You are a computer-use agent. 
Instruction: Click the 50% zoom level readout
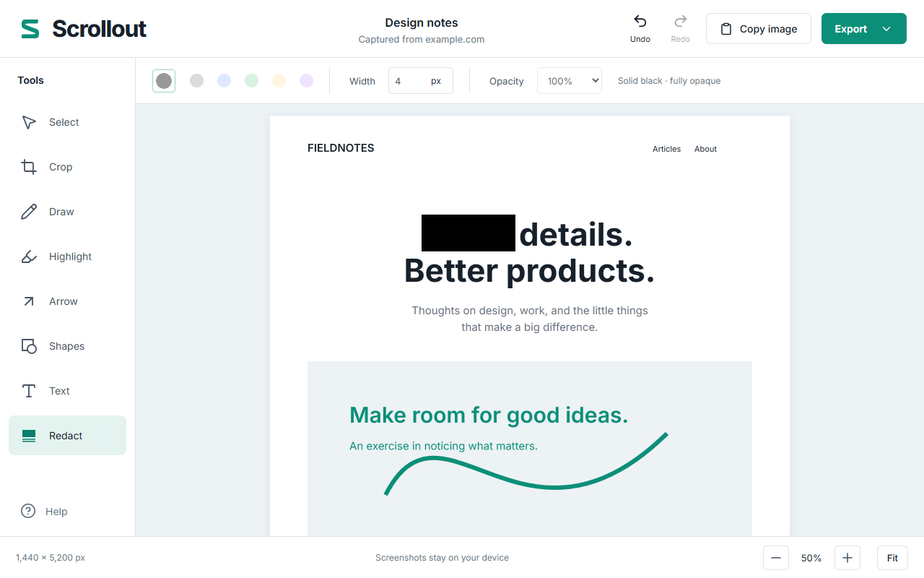tap(811, 558)
